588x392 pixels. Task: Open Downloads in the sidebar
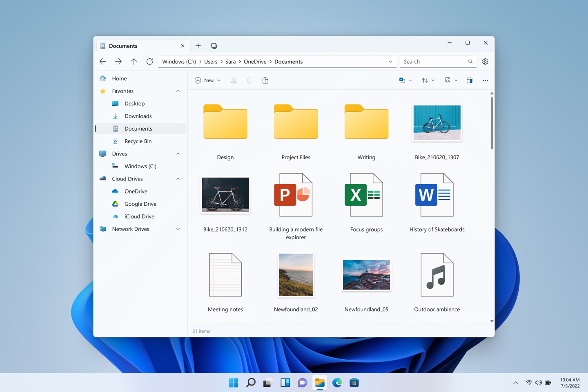(x=140, y=116)
